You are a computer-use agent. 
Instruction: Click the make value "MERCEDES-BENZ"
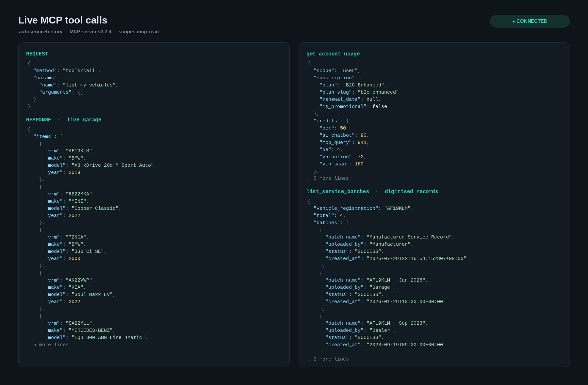90,331
